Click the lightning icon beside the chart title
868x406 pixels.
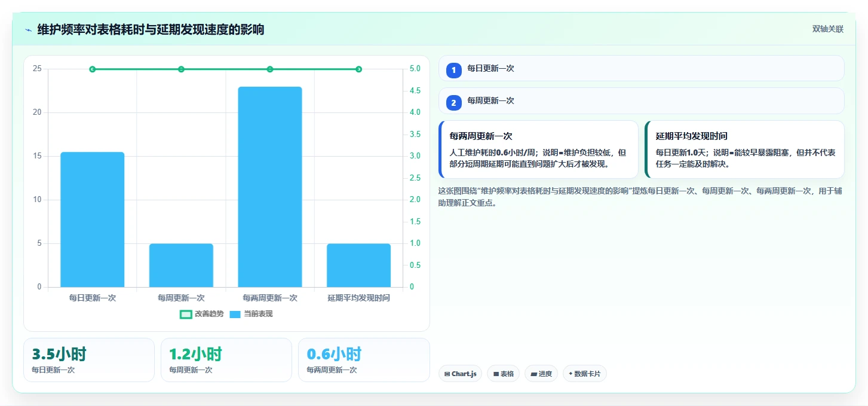coord(29,29)
